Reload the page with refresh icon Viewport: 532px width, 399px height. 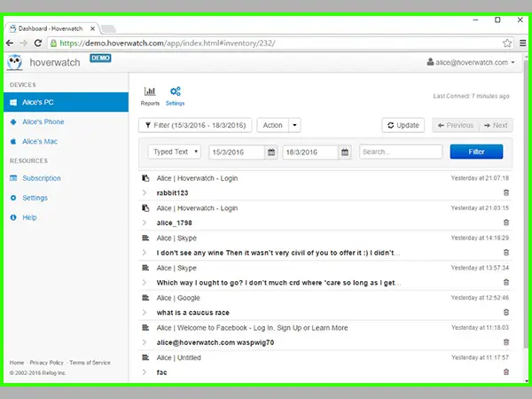point(38,43)
